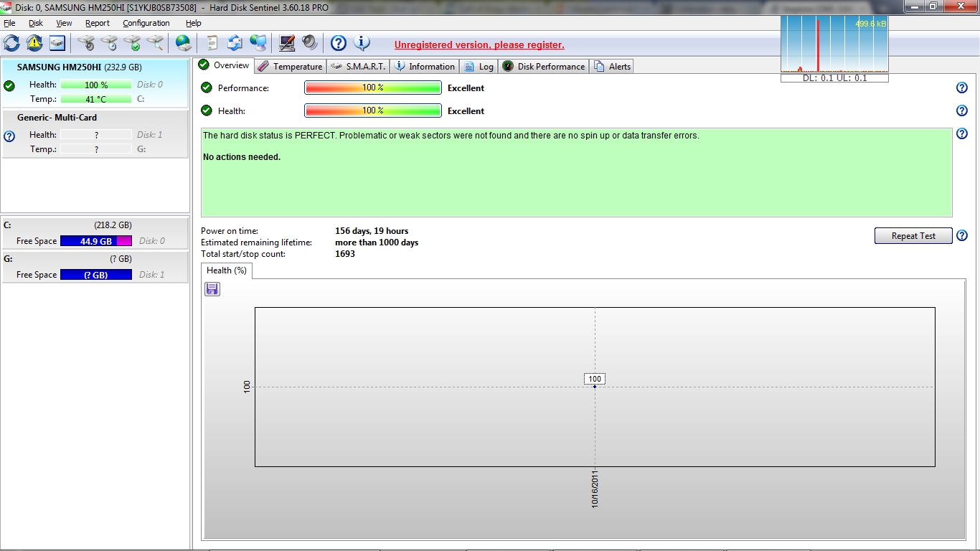Select the SAMSUNG HM250HI disk entry
Screen dimensions: 980x551
point(95,83)
